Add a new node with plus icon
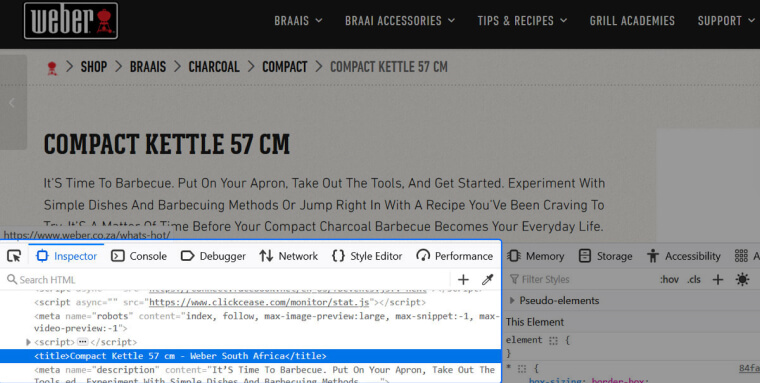Image resolution: width=760 pixels, height=383 pixels. (x=463, y=280)
